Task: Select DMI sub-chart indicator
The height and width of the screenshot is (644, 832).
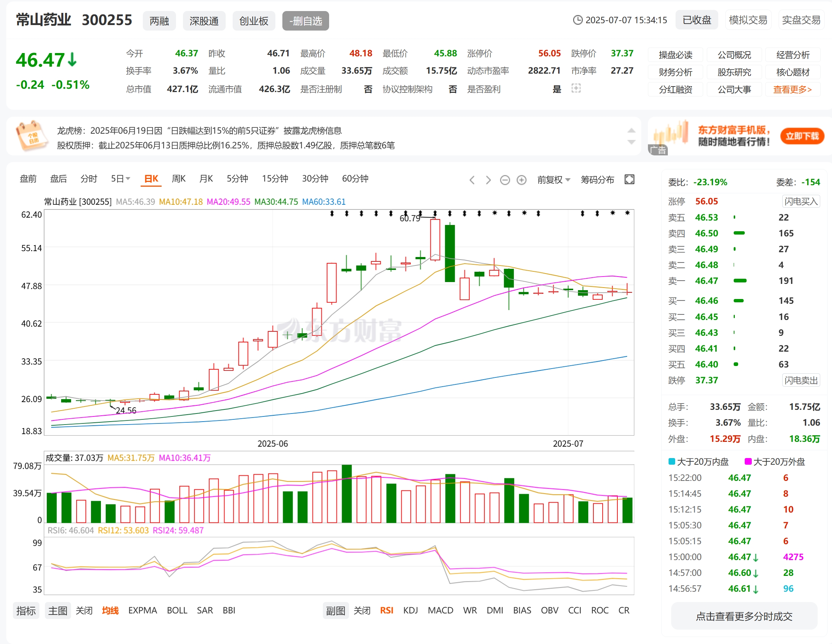Action: pos(495,610)
